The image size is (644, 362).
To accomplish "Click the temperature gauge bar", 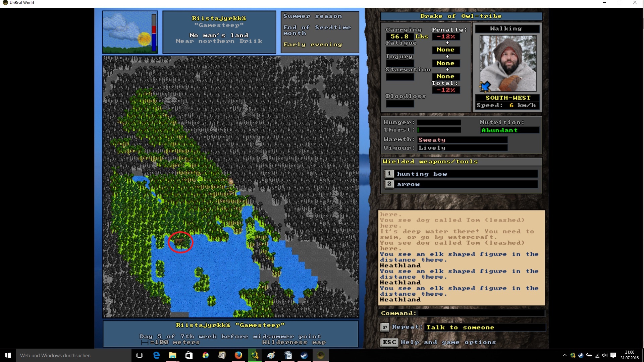I will tap(154, 32).
